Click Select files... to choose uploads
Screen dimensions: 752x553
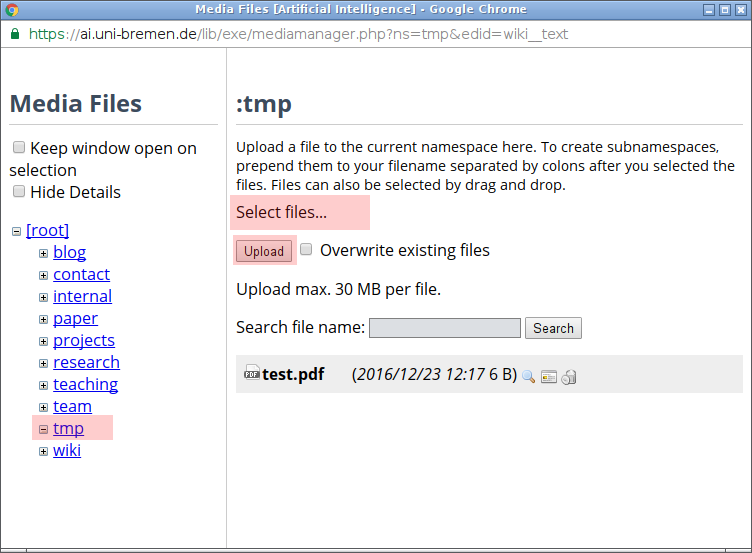[x=281, y=212]
